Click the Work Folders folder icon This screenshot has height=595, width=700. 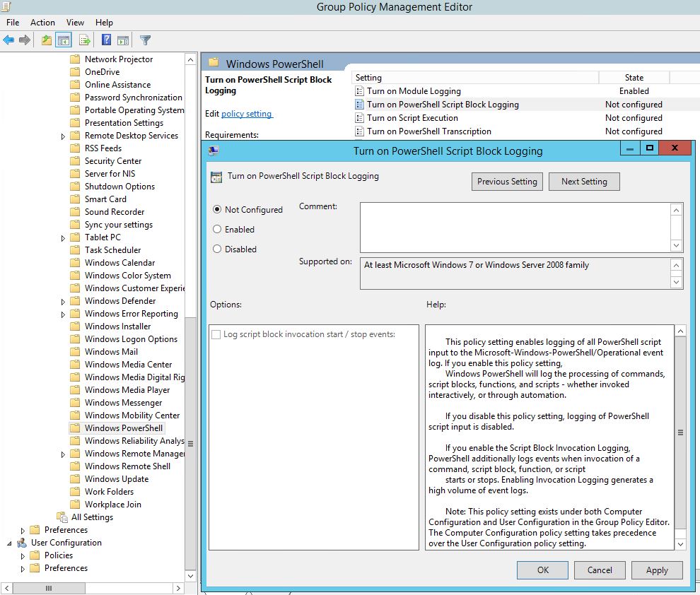76,492
